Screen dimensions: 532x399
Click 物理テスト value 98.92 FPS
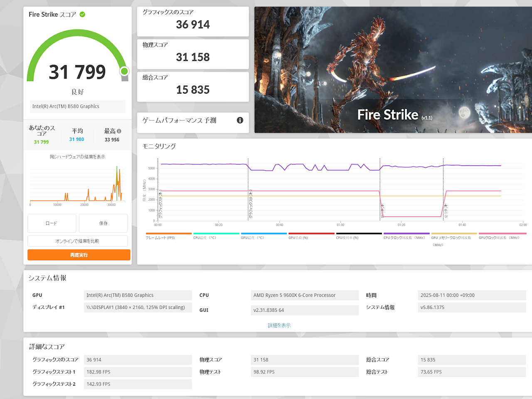click(305, 372)
